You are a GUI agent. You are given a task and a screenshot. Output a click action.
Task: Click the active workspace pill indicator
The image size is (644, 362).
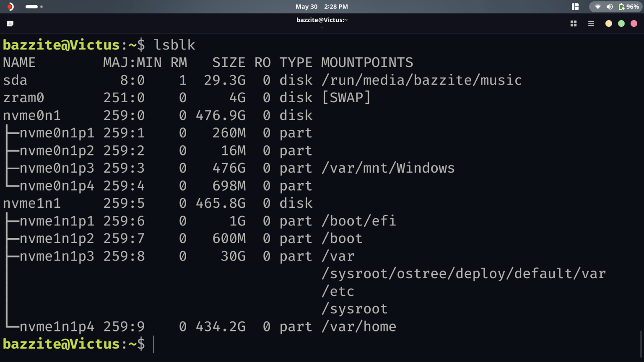[31, 7]
